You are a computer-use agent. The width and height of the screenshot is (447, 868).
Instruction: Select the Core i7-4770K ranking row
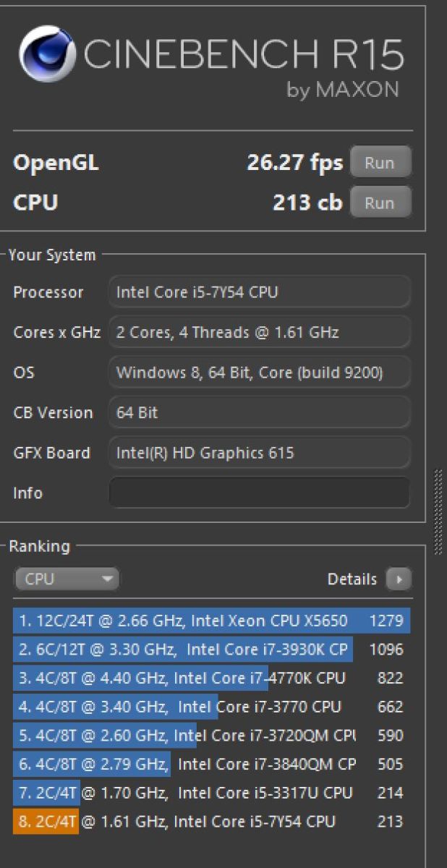click(211, 678)
